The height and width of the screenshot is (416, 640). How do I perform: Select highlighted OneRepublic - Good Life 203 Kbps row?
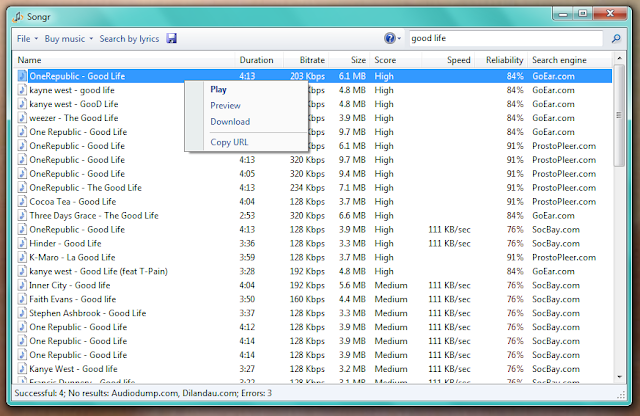pyautogui.click(x=314, y=76)
